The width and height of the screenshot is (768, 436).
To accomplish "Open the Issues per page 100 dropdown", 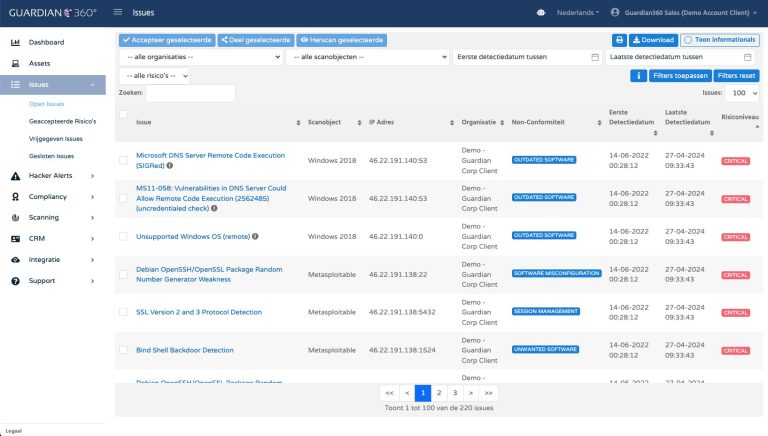I will click(x=743, y=93).
